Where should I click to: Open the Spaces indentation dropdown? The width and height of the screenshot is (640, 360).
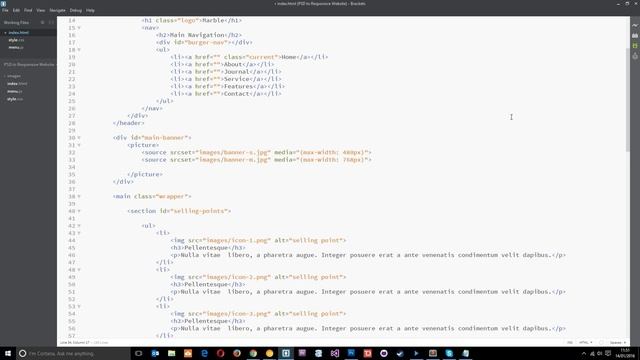click(x=618, y=342)
